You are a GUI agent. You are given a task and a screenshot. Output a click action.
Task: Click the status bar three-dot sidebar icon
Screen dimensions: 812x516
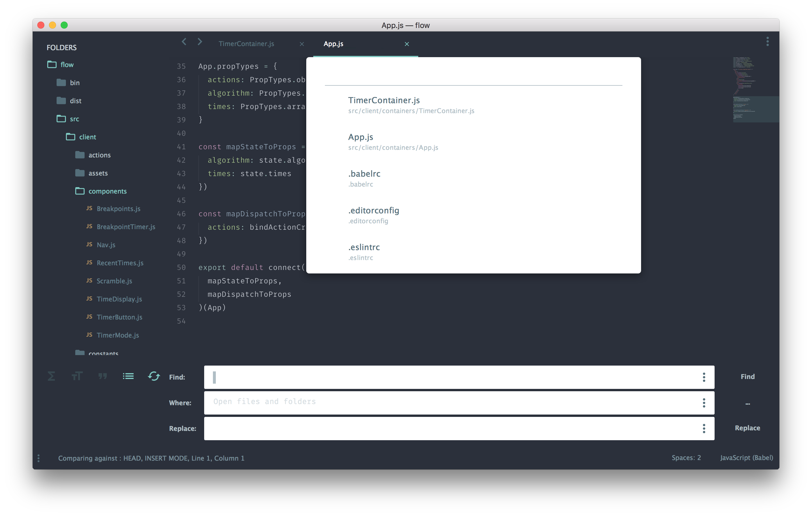38,458
